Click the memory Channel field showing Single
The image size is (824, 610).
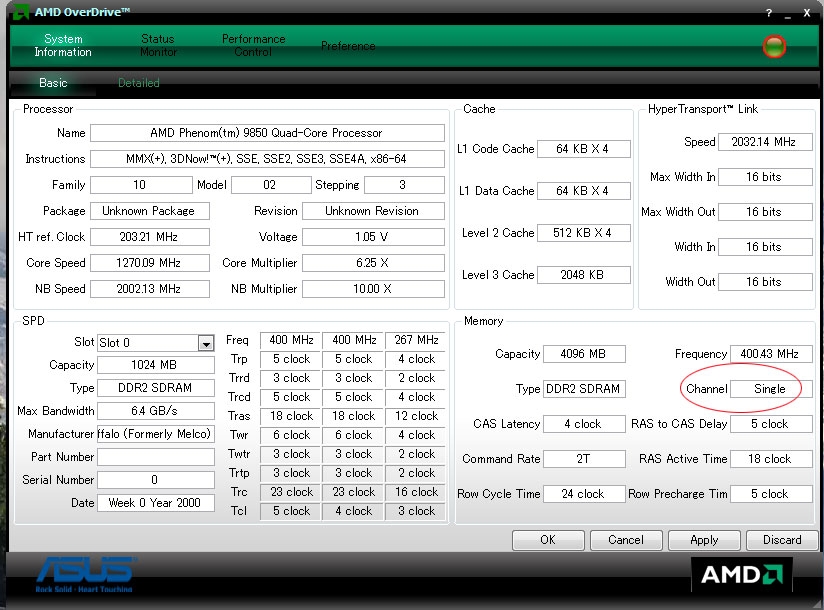(770, 389)
